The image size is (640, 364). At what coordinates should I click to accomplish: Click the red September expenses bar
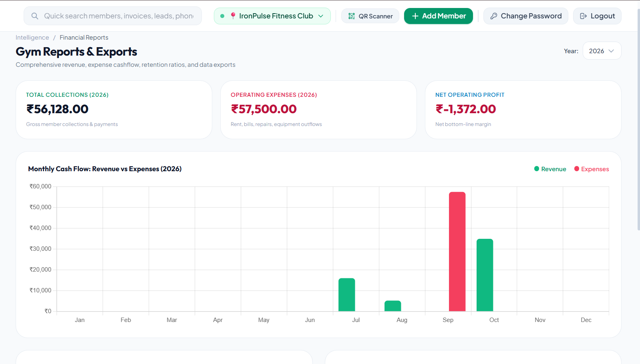[x=457, y=252]
